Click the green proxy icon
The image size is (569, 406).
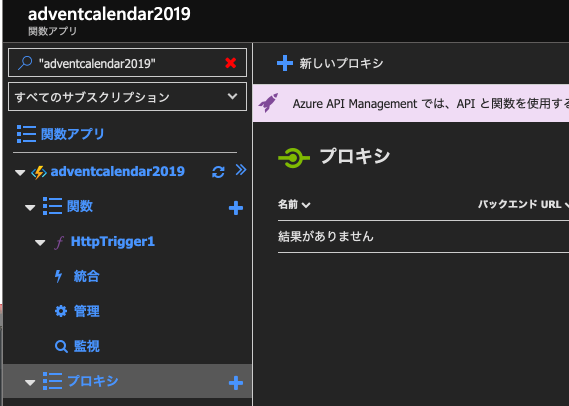[294, 158]
